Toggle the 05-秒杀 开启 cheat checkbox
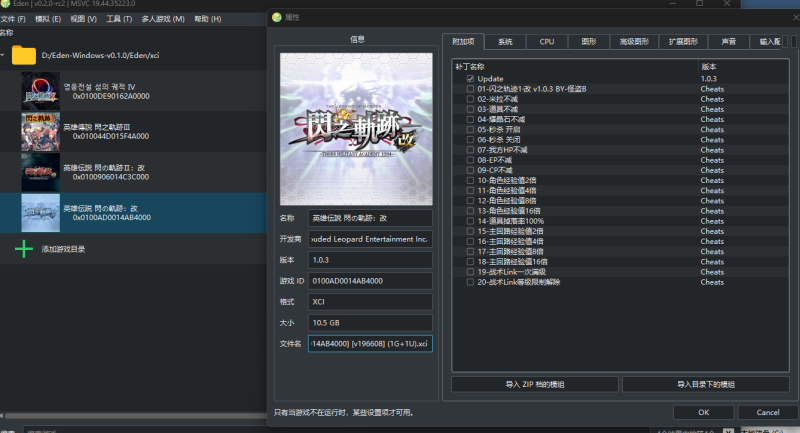This screenshot has height=433, width=800. point(470,130)
